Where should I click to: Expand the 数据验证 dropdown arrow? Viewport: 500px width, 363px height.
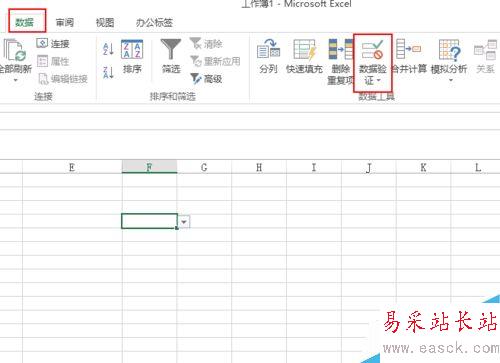point(379,80)
